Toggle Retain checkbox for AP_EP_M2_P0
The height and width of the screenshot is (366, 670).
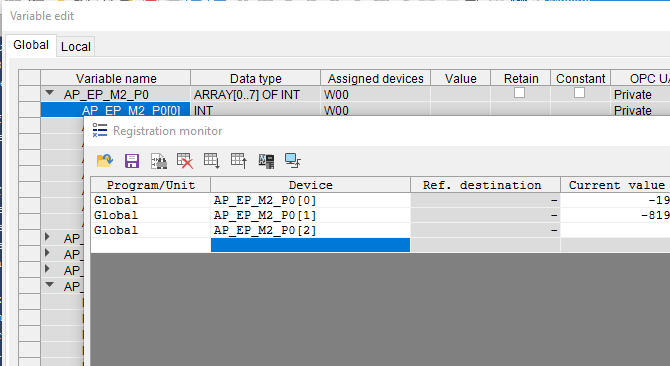[x=519, y=93]
